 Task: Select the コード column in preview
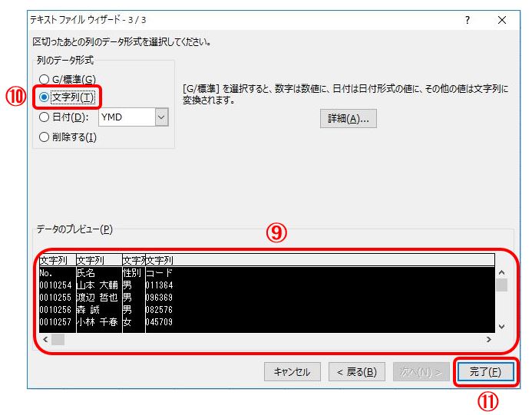[x=159, y=273]
